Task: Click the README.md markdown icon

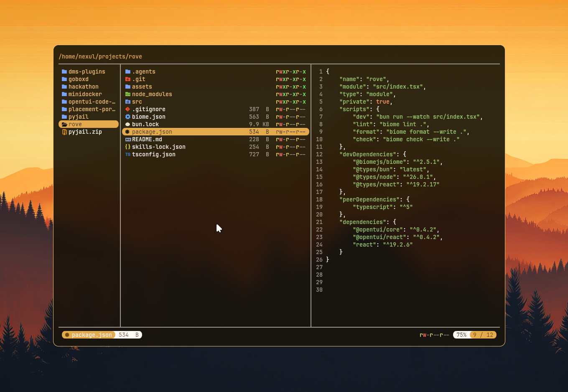Action: (x=128, y=139)
